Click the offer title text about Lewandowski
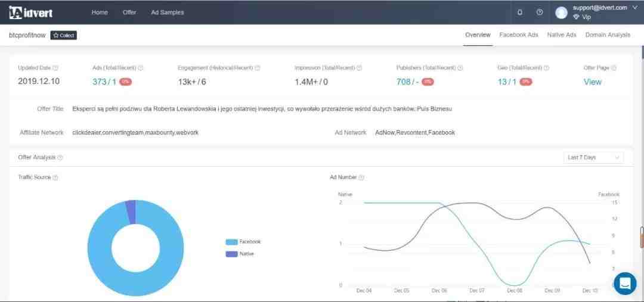 point(262,109)
